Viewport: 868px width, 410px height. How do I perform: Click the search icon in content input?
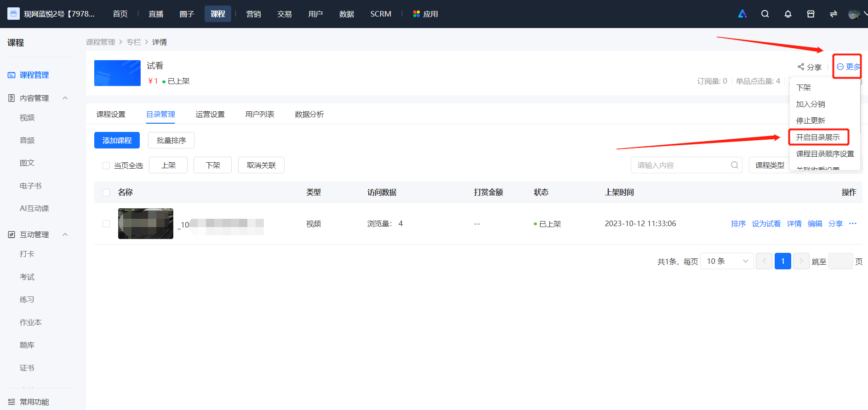tap(735, 165)
